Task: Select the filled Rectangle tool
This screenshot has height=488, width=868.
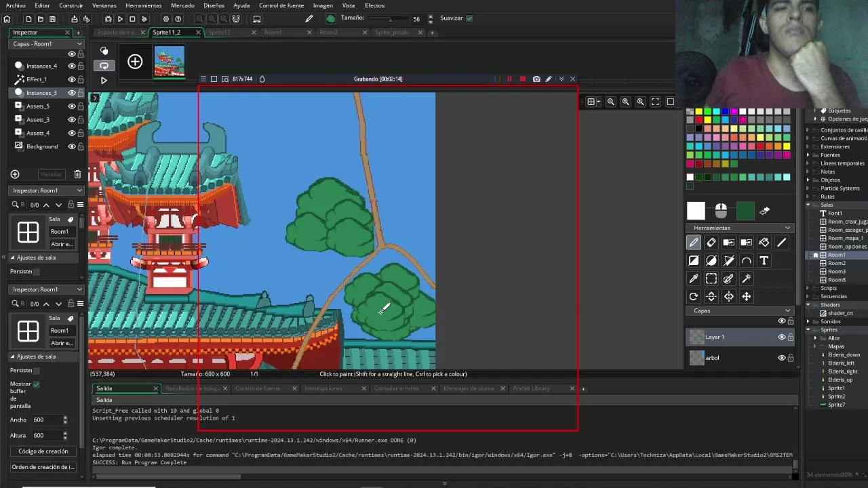Action: coord(694,260)
